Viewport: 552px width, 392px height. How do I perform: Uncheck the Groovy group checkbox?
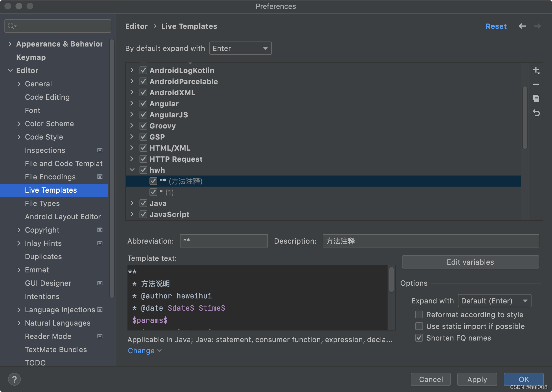143,126
